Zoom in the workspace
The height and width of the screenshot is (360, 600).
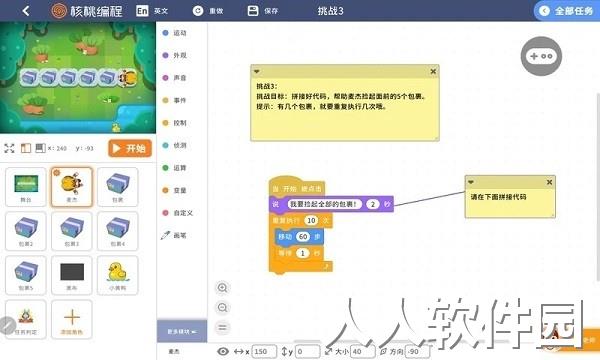tap(222, 288)
